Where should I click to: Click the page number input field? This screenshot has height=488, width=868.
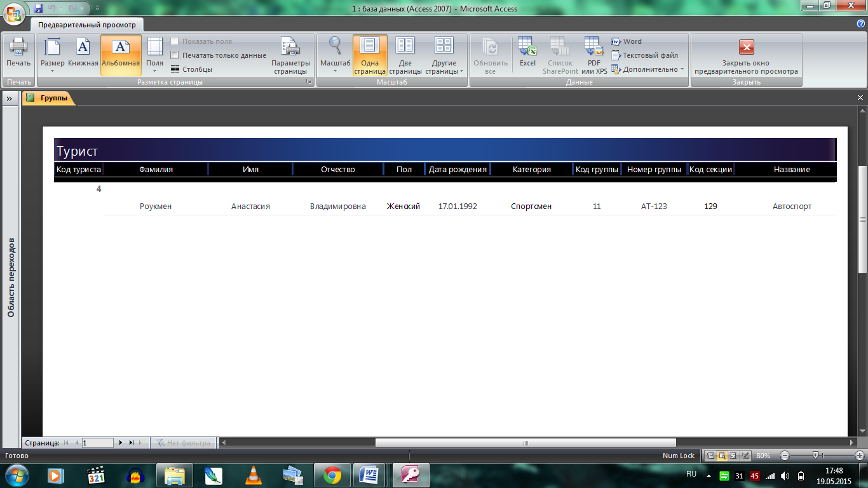tap(97, 442)
